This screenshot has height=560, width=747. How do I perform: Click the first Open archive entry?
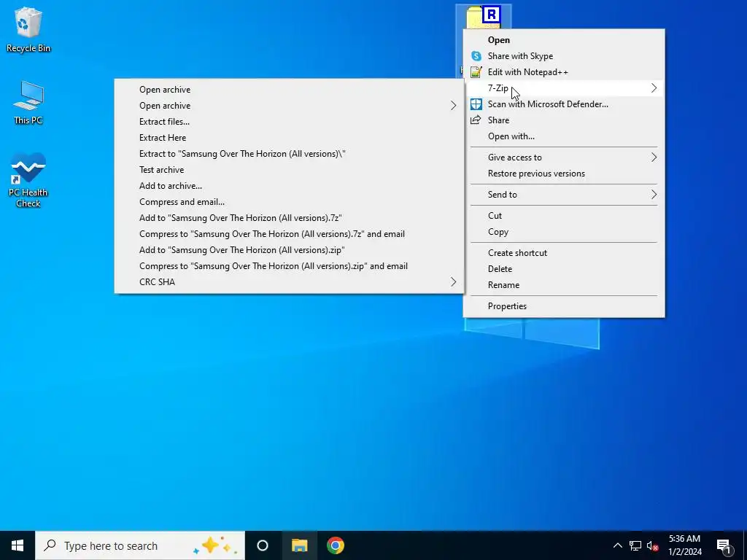point(289,90)
